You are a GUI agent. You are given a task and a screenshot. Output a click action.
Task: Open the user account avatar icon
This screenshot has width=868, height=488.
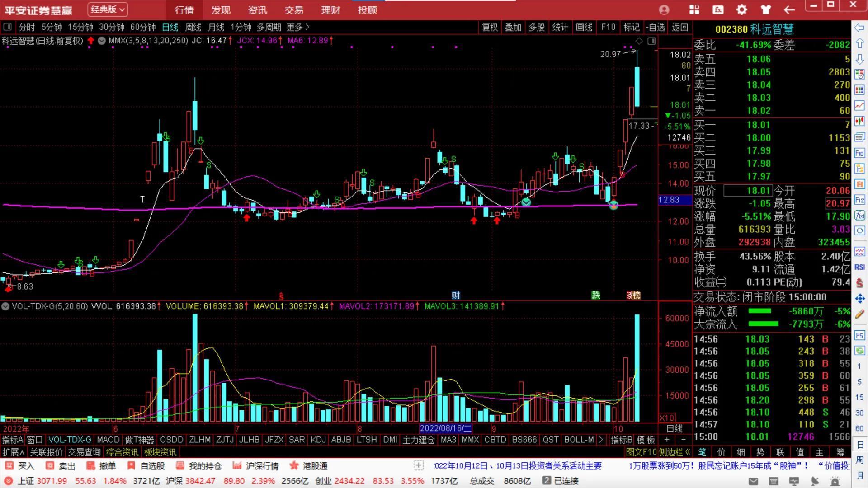(664, 9)
